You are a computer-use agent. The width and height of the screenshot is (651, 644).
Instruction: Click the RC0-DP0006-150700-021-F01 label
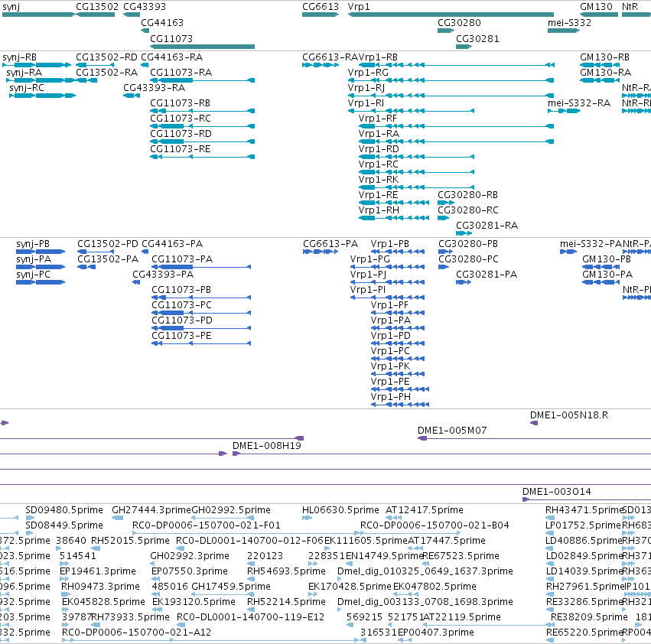(207, 525)
